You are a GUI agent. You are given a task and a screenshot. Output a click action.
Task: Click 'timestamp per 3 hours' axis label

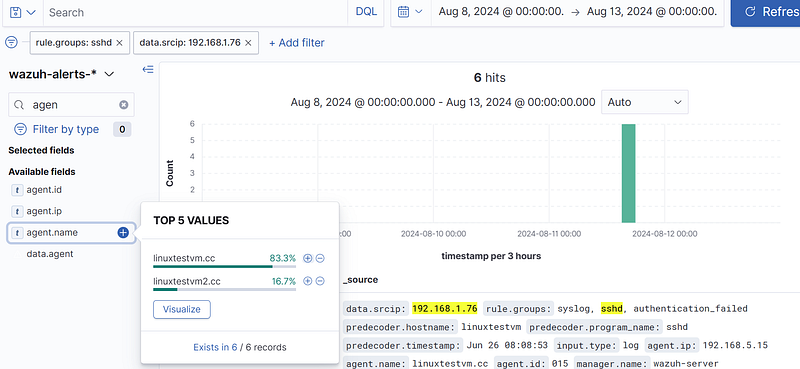point(491,256)
